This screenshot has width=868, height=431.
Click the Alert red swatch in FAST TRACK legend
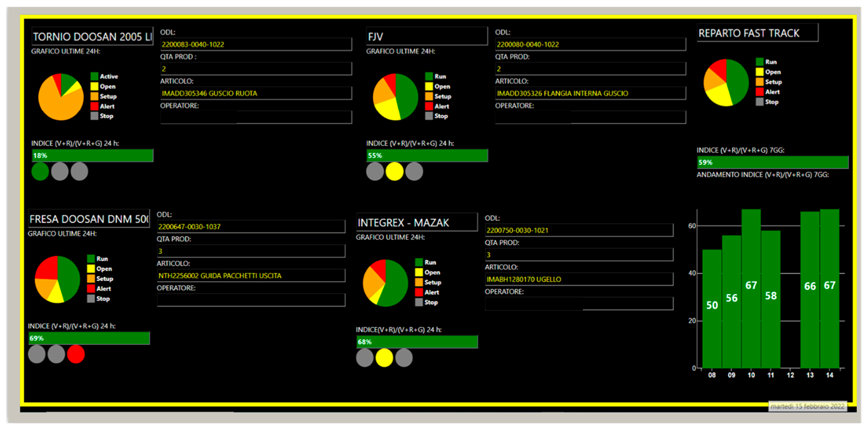(760, 92)
